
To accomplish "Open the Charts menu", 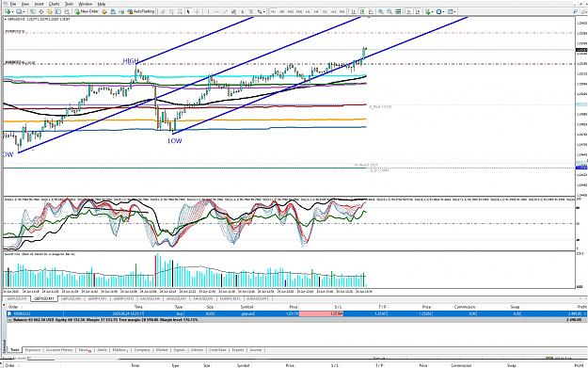I will [x=54, y=4].
